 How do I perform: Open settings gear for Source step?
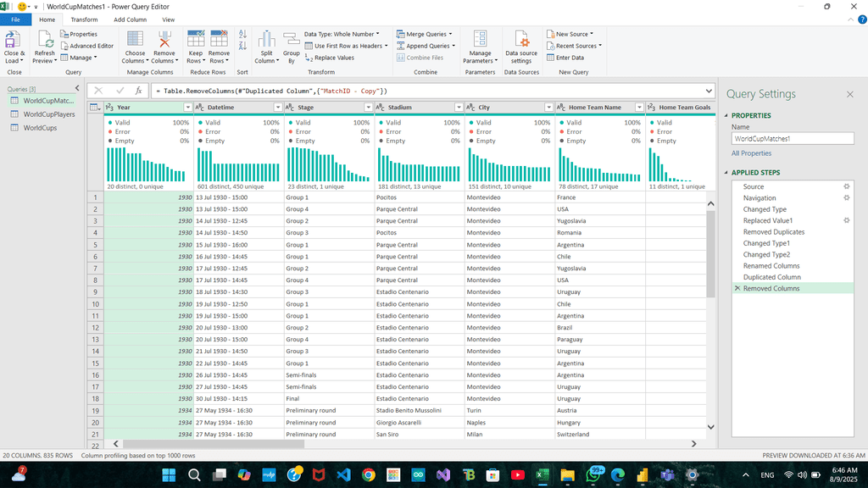[846, 186]
